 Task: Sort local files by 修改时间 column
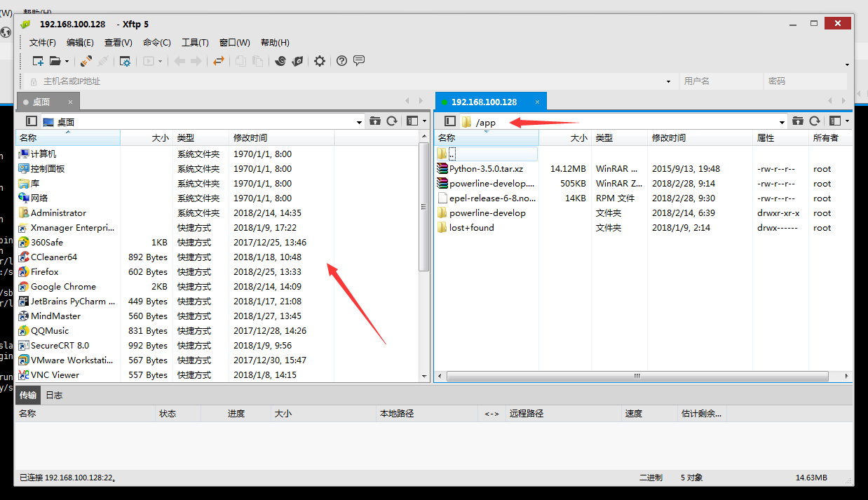pyautogui.click(x=282, y=138)
